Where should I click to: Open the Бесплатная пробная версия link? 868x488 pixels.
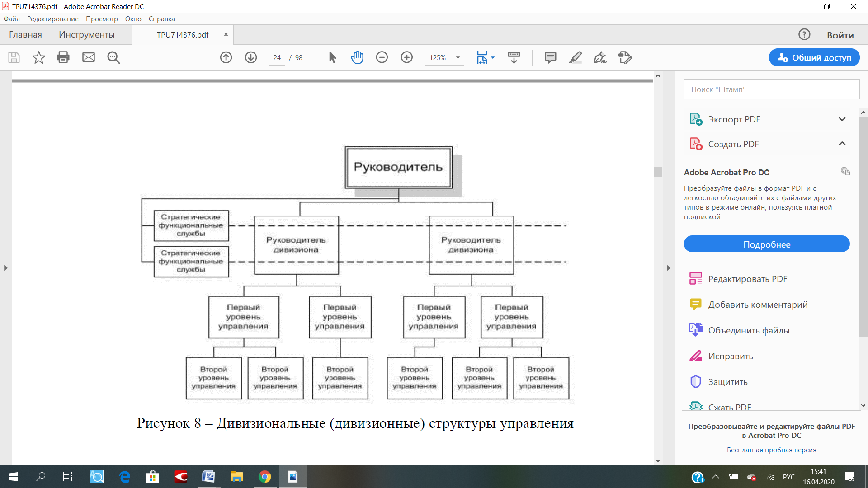tap(771, 450)
